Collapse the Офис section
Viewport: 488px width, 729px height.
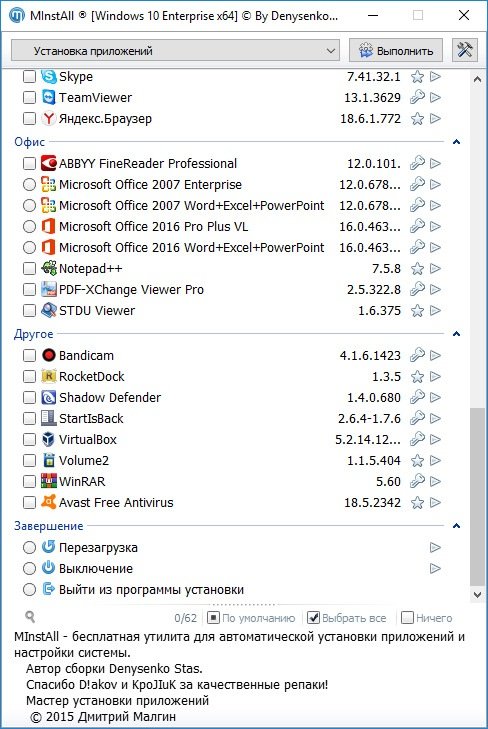[456, 142]
